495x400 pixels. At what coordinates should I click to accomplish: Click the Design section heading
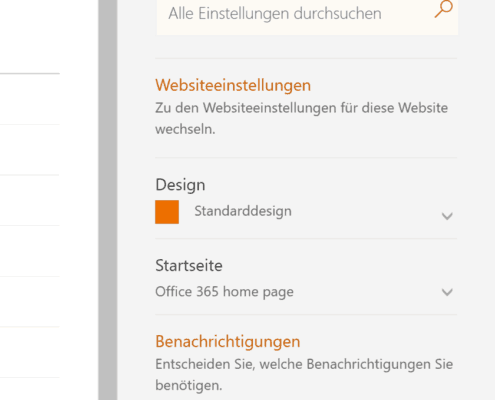pos(180,185)
